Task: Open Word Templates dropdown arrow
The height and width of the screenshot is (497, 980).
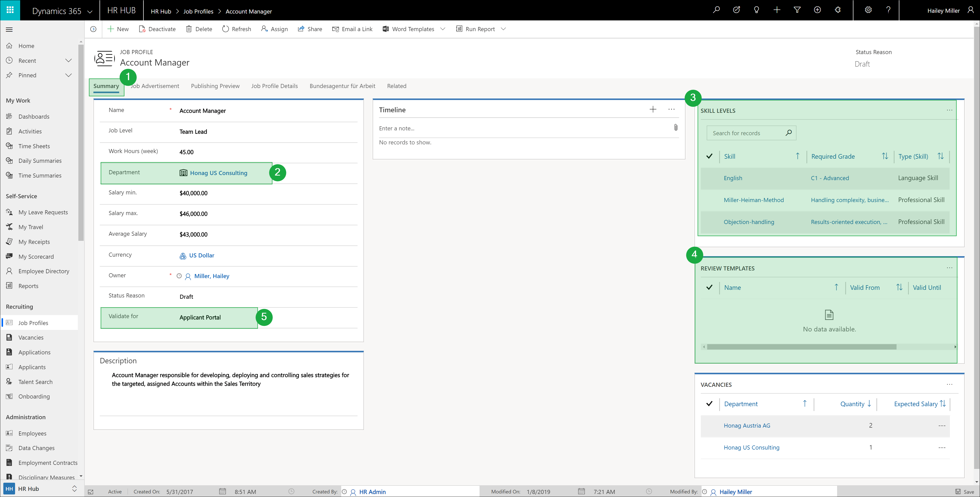Action: (443, 29)
